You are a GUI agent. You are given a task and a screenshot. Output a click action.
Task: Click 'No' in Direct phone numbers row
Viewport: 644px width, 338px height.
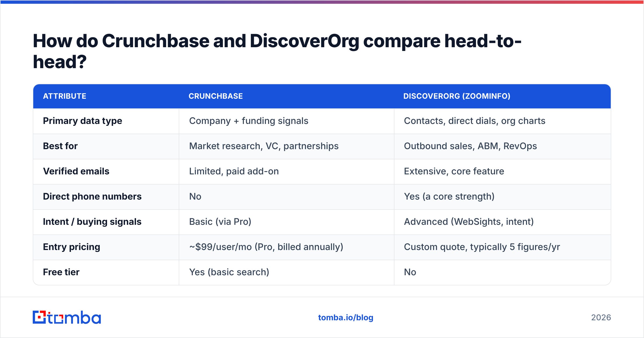[195, 197]
